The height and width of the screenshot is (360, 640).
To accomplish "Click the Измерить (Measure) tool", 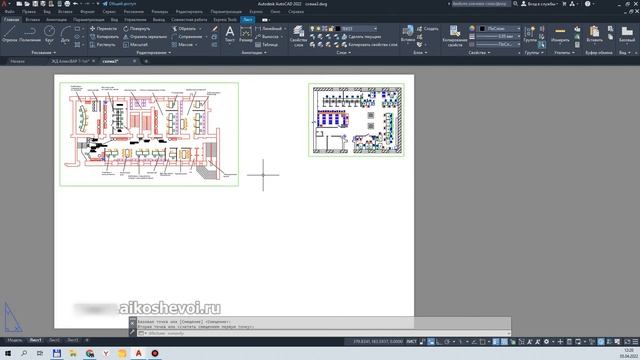I will click(x=560, y=34).
